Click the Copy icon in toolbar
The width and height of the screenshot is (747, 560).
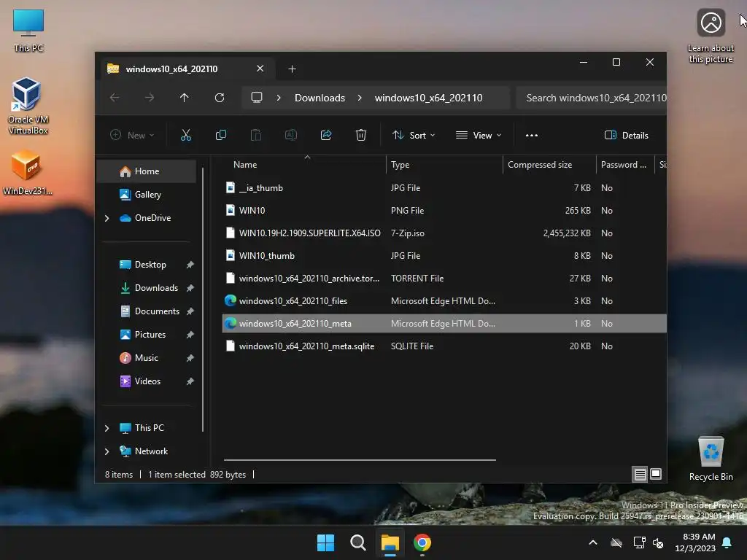(x=220, y=135)
